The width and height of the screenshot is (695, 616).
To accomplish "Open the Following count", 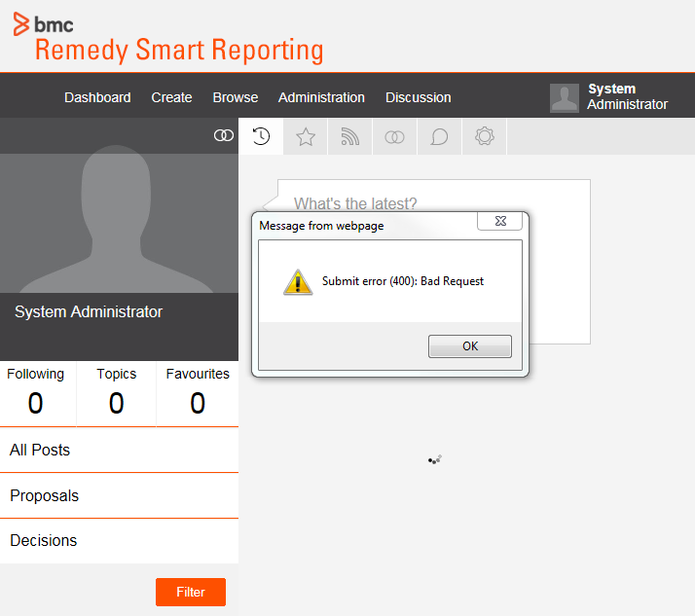I will 35,393.
